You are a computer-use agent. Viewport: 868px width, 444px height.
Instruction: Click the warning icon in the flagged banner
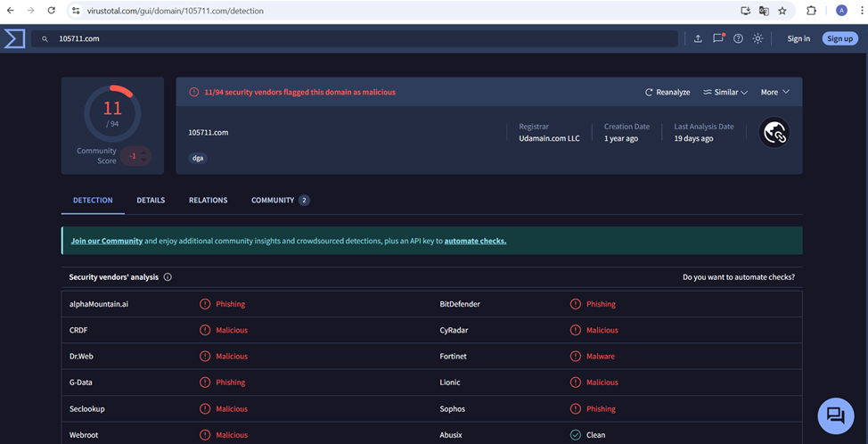point(193,92)
